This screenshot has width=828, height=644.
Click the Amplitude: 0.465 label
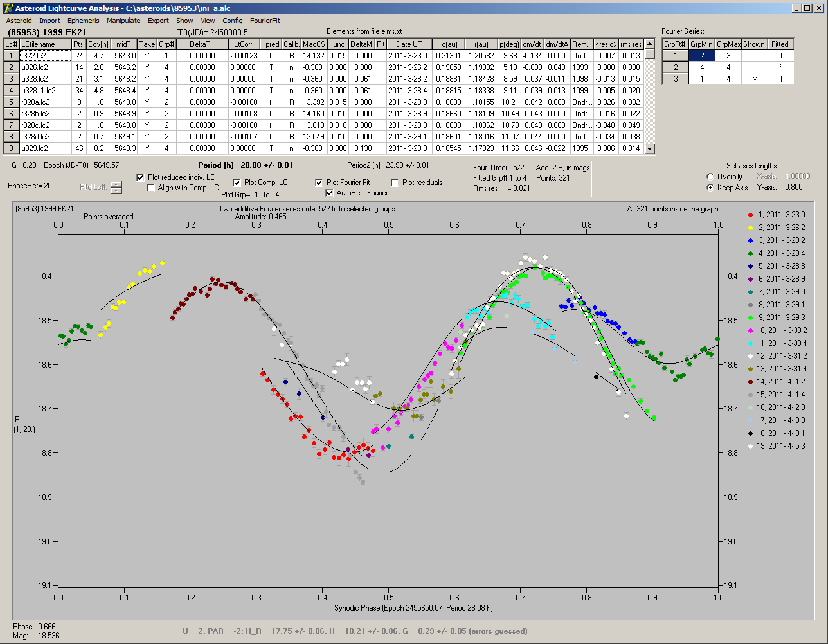260,217
